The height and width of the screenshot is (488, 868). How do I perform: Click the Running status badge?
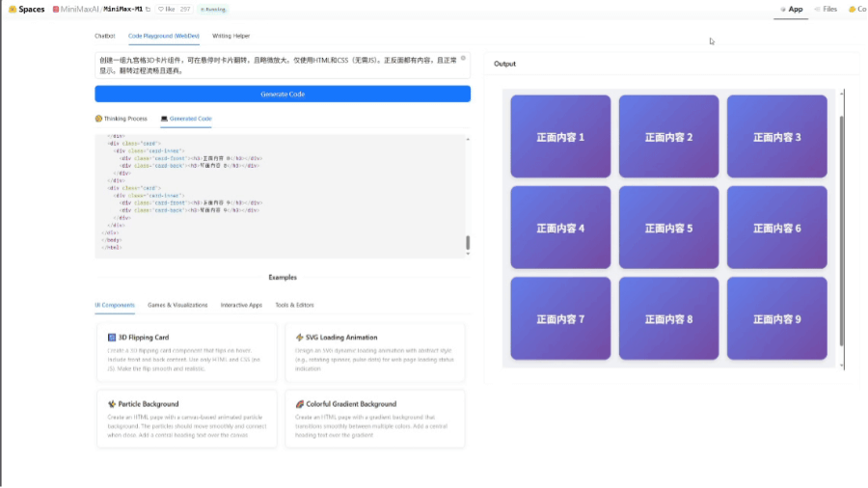click(213, 10)
